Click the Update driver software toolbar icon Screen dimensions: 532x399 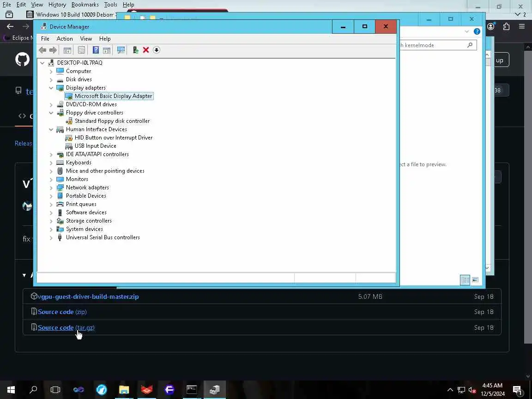pos(136,50)
